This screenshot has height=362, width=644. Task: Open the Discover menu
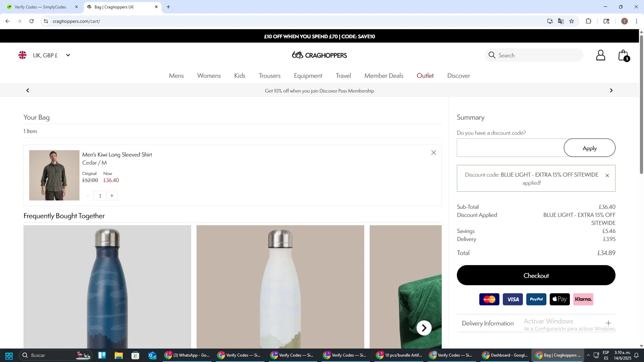click(x=459, y=75)
